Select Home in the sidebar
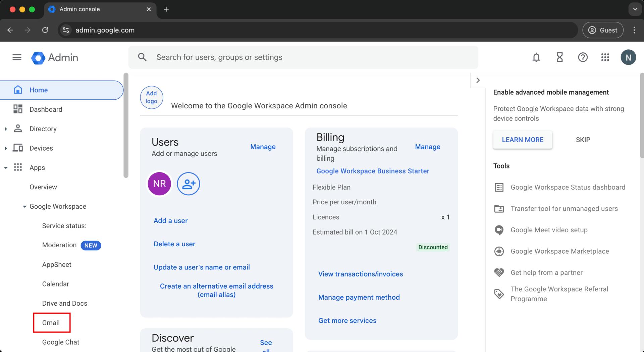Viewport: 644px width, 352px height. point(61,90)
